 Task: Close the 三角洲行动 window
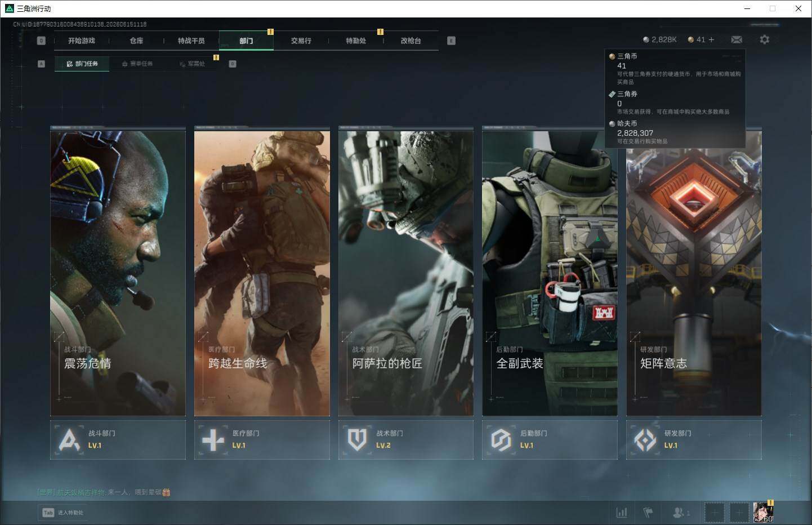point(798,8)
